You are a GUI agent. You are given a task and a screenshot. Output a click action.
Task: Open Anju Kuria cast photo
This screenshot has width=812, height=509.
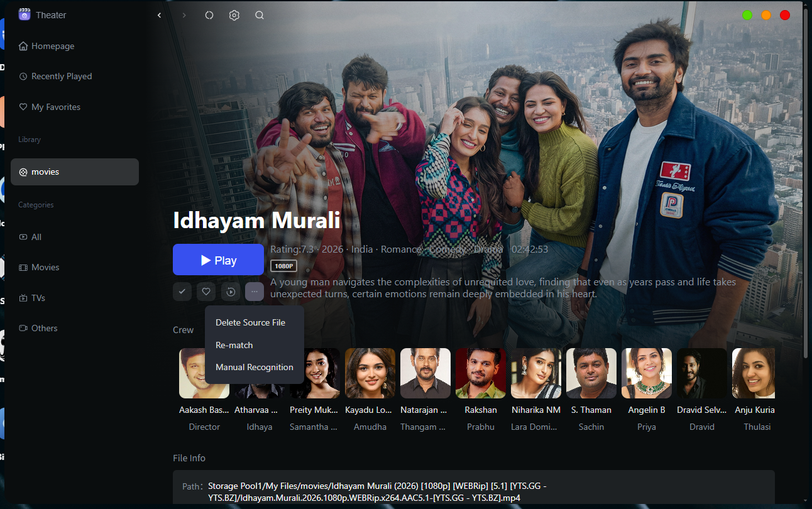pos(754,373)
